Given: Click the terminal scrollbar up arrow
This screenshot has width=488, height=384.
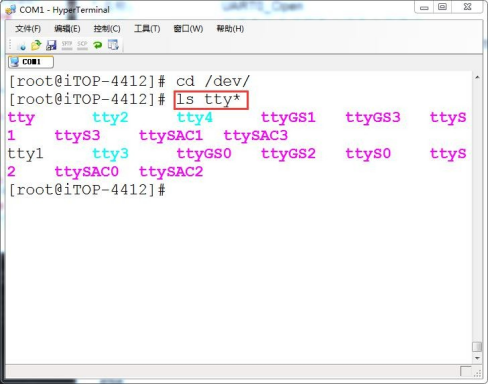Looking at the screenshot, I should [x=477, y=77].
